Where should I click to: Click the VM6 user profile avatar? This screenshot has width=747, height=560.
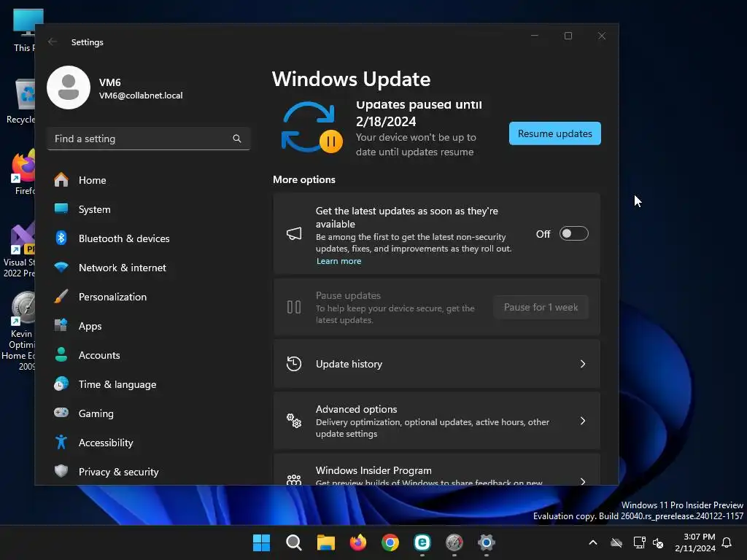coord(69,87)
